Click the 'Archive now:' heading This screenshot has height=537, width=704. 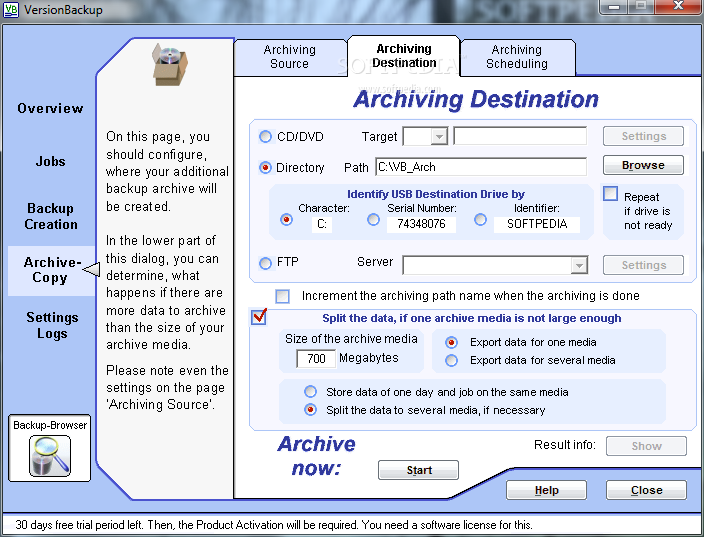[x=316, y=456]
